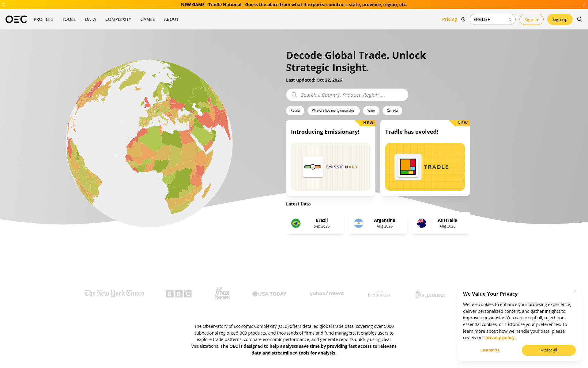
Task: Click the USA Today logo
Action: click(x=269, y=294)
